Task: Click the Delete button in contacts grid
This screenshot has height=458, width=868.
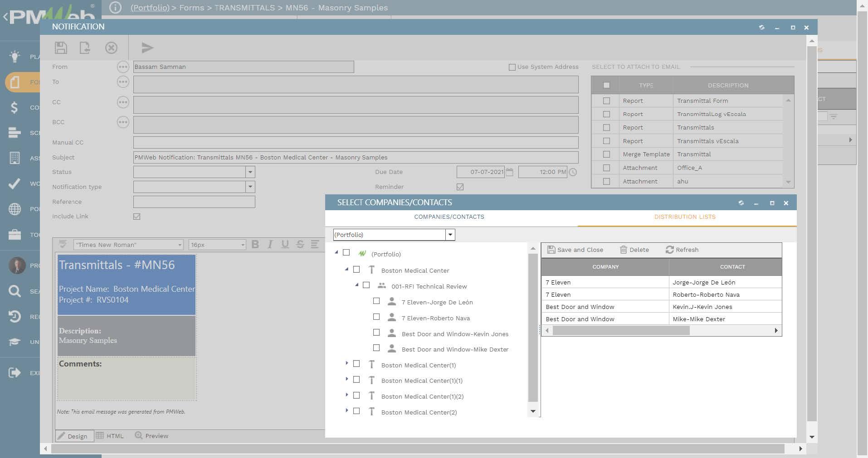Action: (634, 250)
